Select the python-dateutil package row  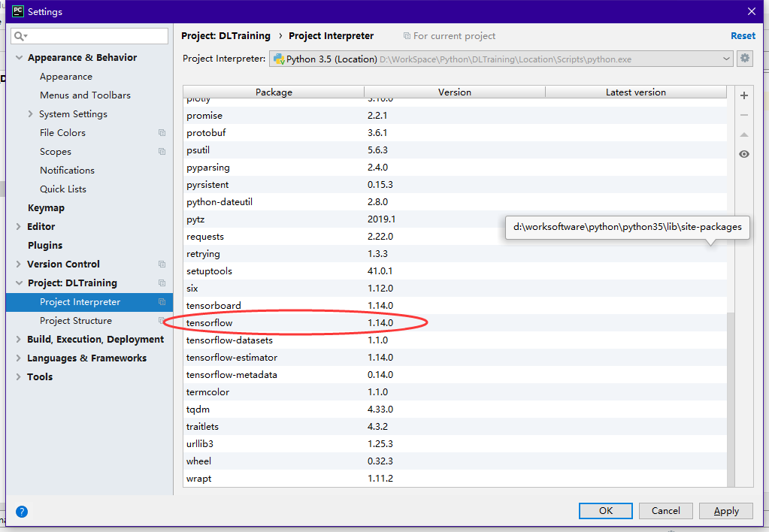click(455, 202)
